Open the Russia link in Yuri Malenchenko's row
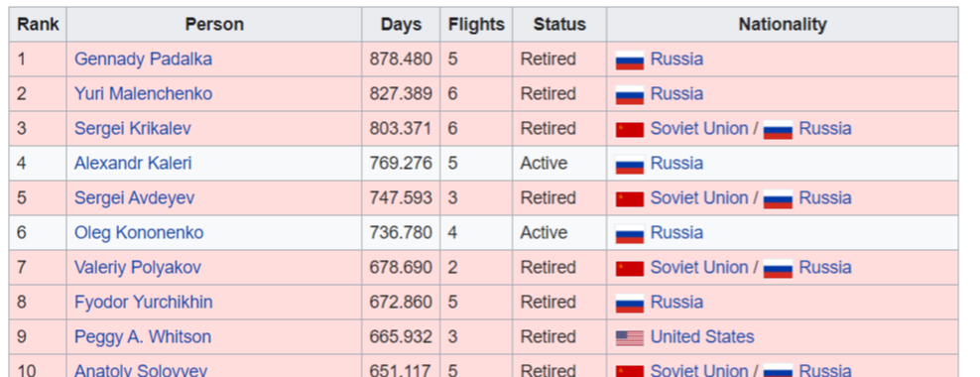 [676, 94]
